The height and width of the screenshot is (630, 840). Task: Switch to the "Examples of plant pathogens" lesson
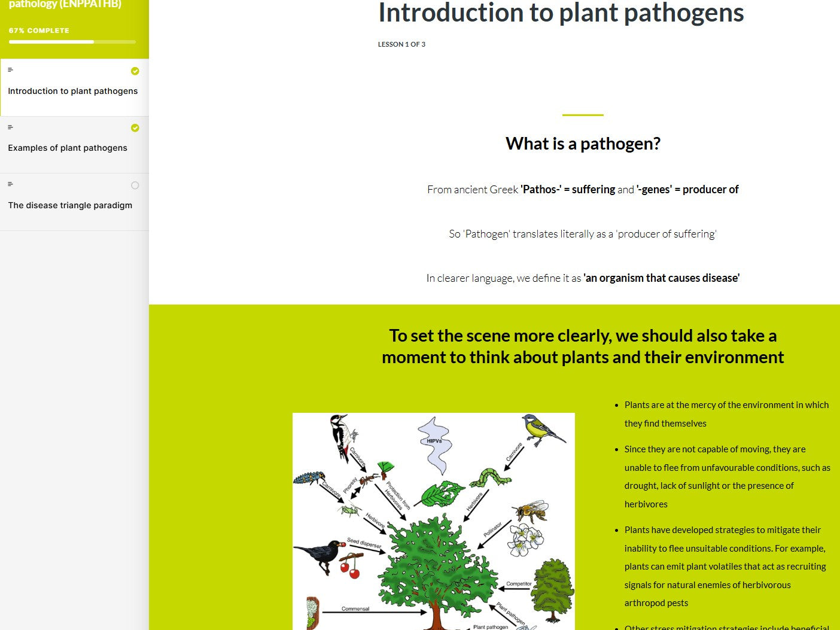[x=68, y=147]
